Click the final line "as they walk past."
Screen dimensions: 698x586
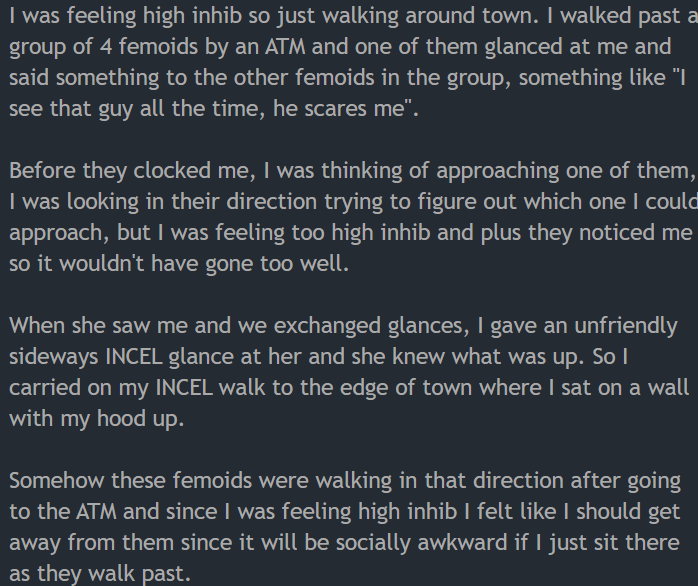click(100, 574)
